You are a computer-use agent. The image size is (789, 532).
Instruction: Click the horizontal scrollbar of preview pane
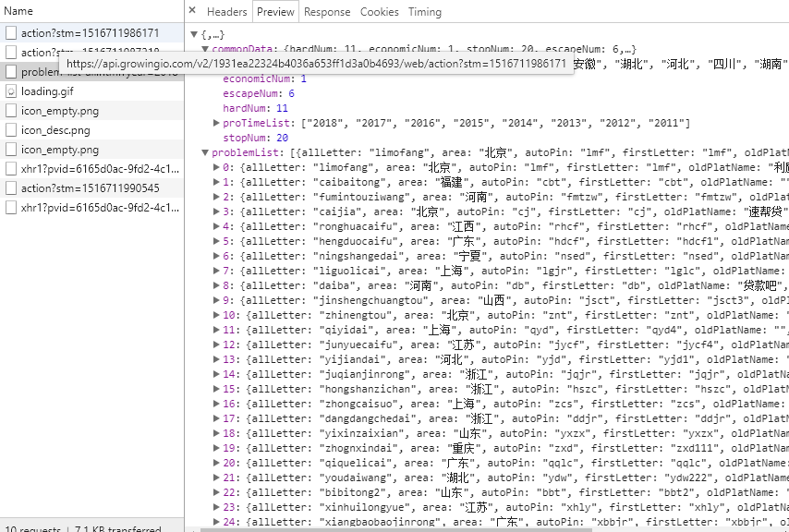[x=396, y=529]
